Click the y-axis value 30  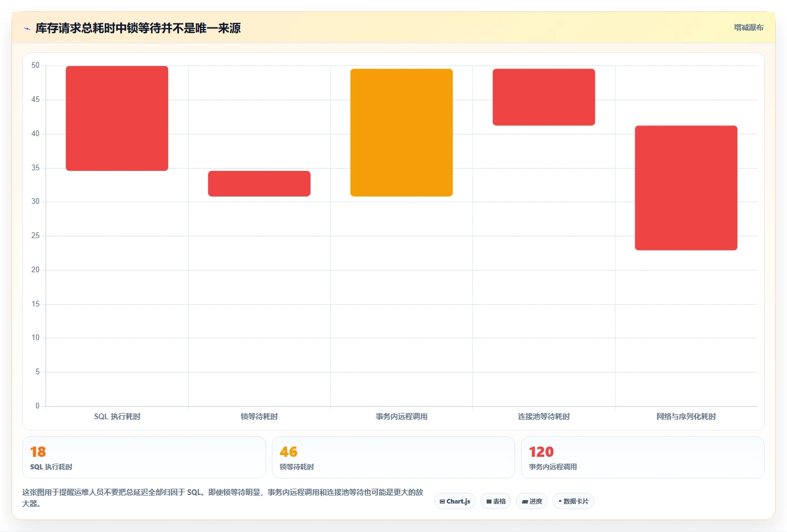click(x=35, y=202)
